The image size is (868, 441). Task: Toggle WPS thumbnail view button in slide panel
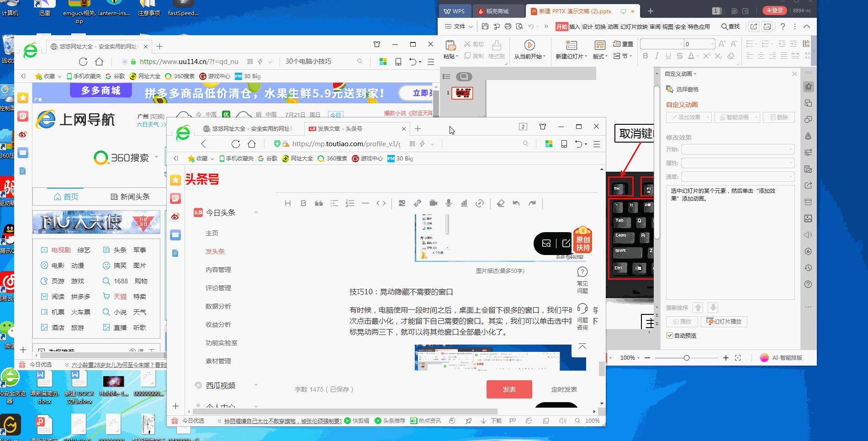click(x=464, y=76)
